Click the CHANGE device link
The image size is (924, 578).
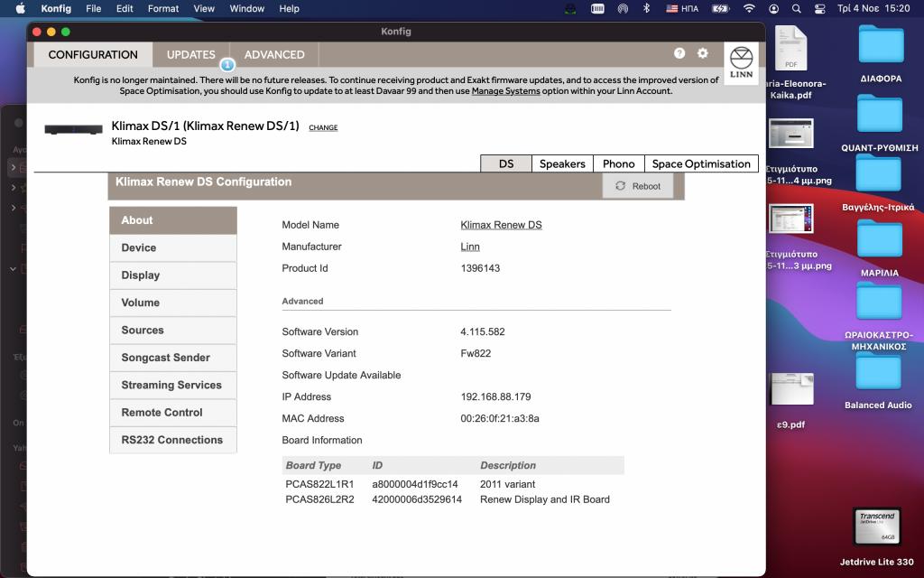pos(323,128)
